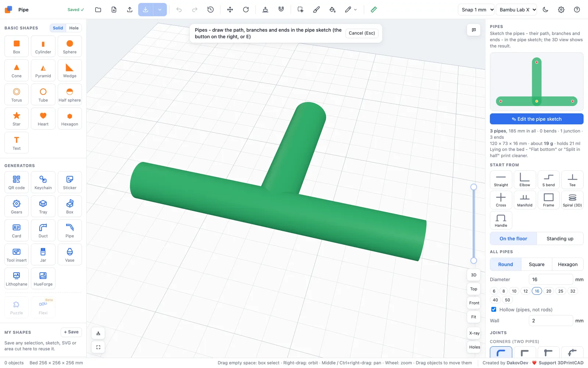Start from the Manifold pipe template
The height and width of the screenshot is (368, 588).
[524, 200]
